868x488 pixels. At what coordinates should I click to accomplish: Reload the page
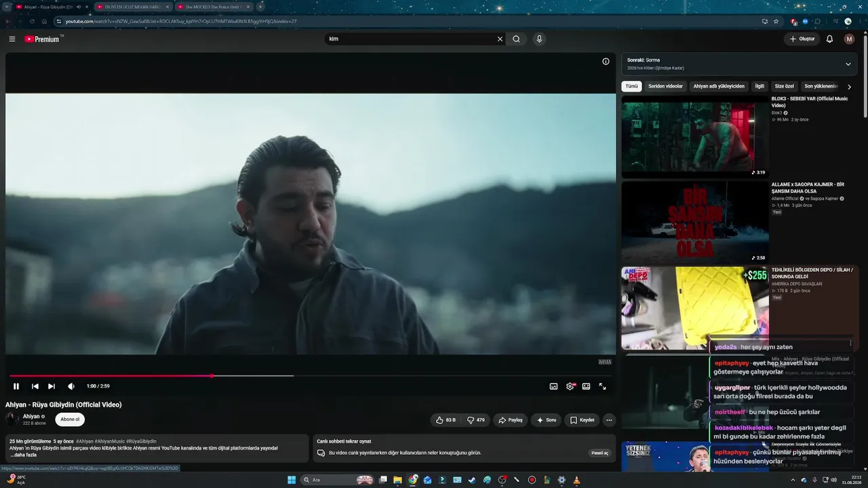(32, 21)
